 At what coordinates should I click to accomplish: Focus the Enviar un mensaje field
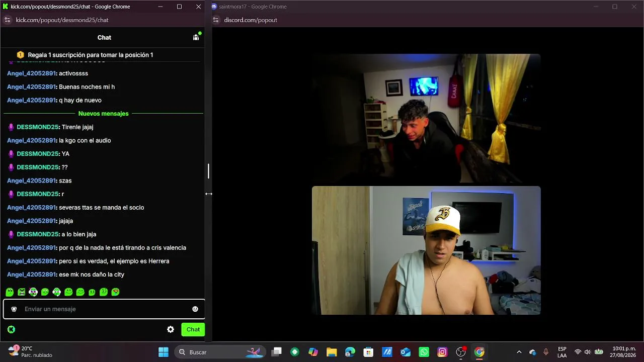click(x=104, y=309)
